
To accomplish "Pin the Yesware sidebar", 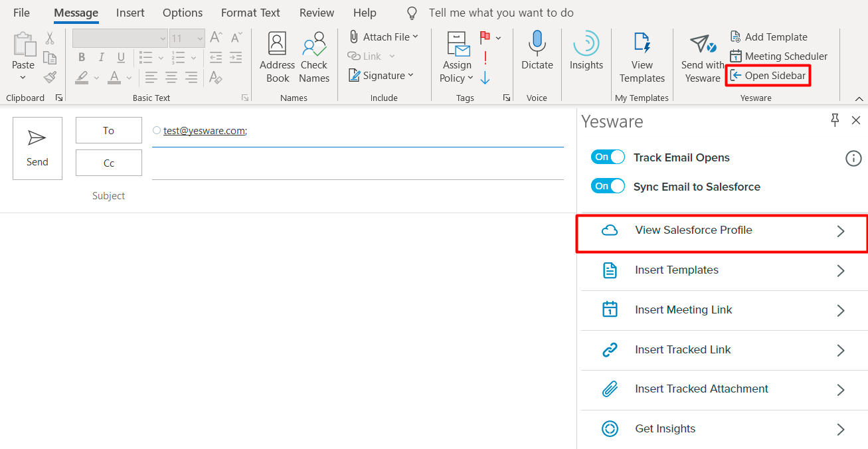I will point(835,120).
